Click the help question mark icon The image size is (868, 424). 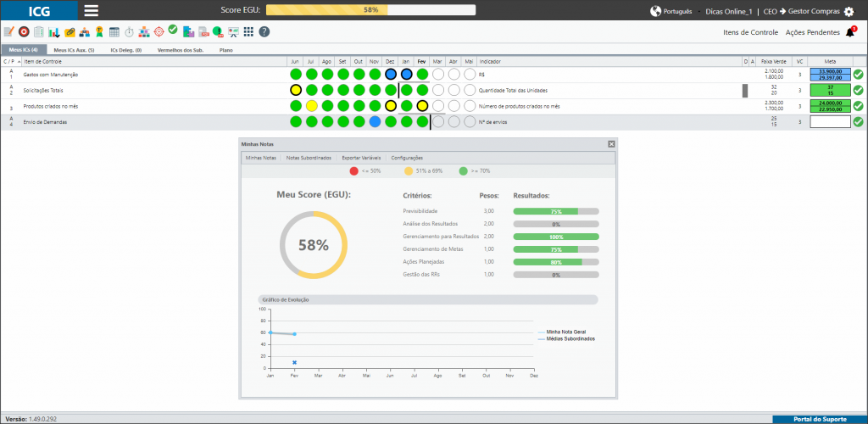click(264, 32)
